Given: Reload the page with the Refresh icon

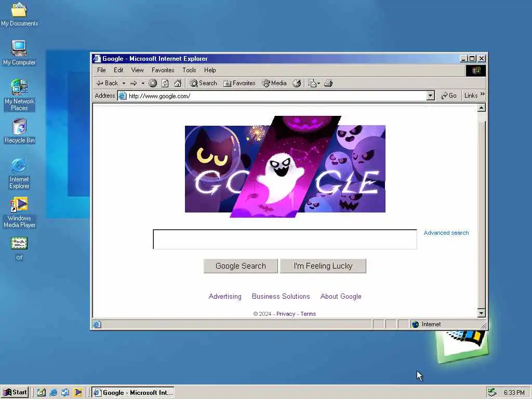Looking at the screenshot, I should [x=165, y=83].
